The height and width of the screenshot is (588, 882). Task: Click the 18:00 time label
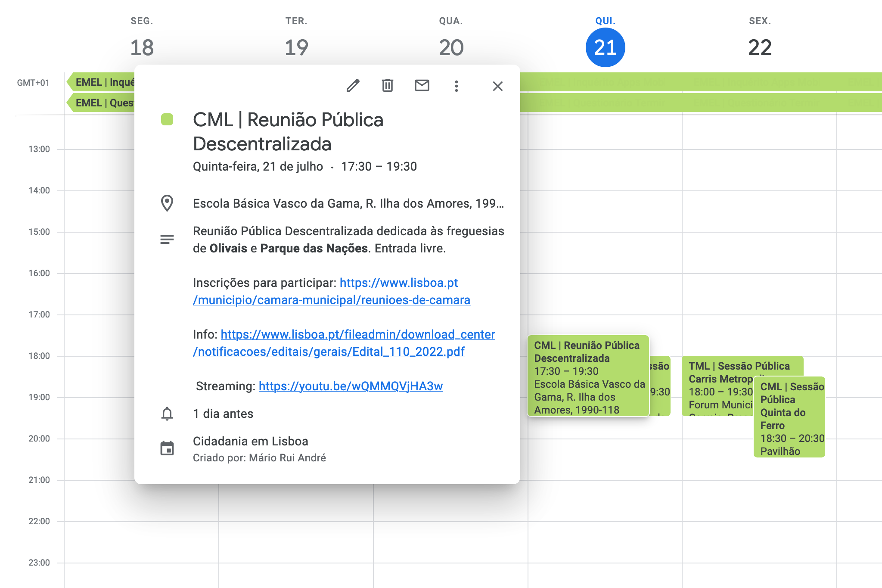(x=39, y=356)
